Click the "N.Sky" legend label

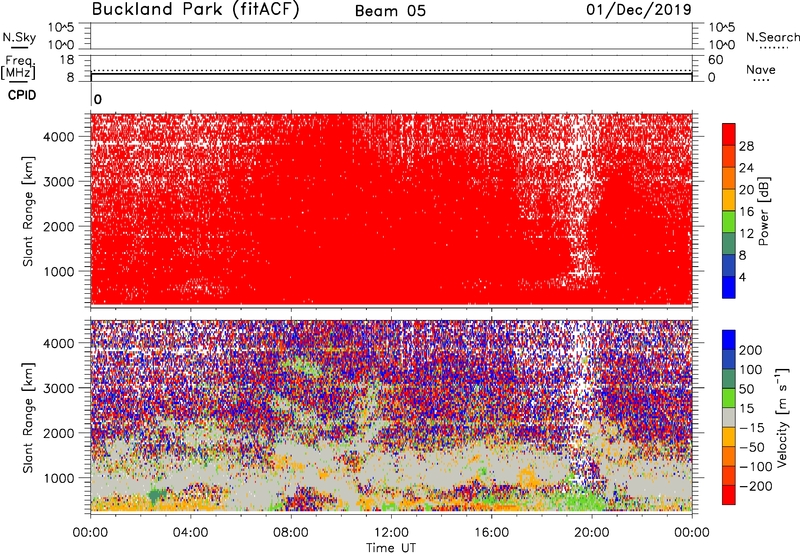click(19, 37)
